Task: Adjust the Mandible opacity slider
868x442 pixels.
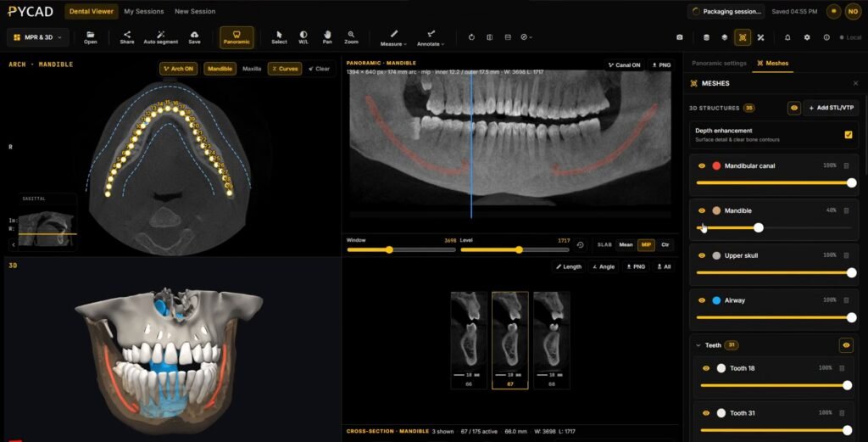Action: click(775, 227)
